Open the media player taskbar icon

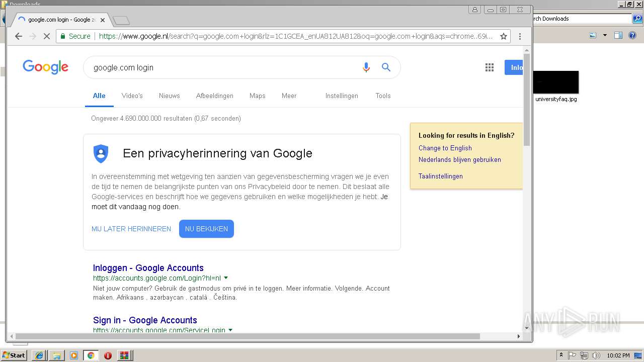point(74,355)
